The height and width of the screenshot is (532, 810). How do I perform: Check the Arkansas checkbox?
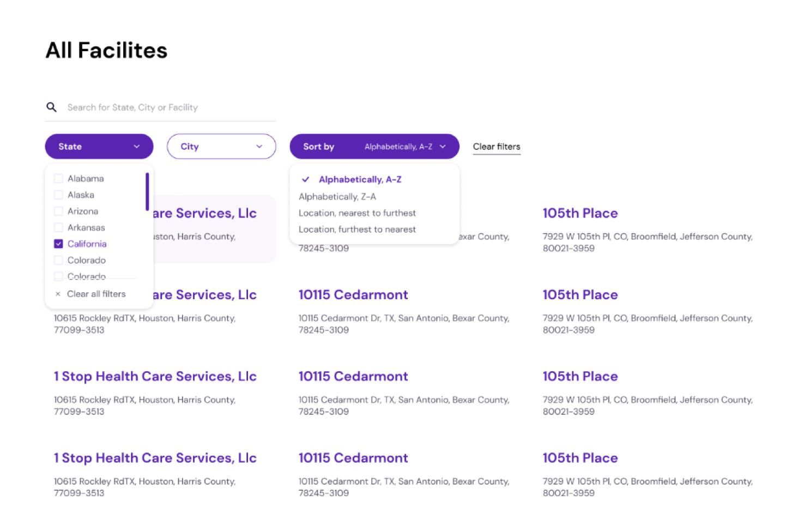pyautogui.click(x=58, y=227)
